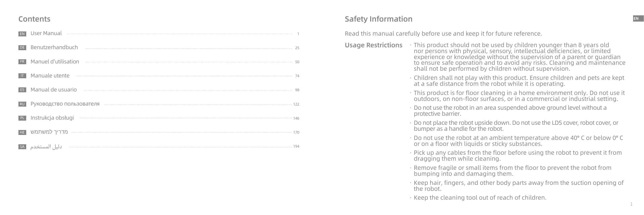Click the IT language badge
The width and height of the screenshot is (644, 215).
22,76
